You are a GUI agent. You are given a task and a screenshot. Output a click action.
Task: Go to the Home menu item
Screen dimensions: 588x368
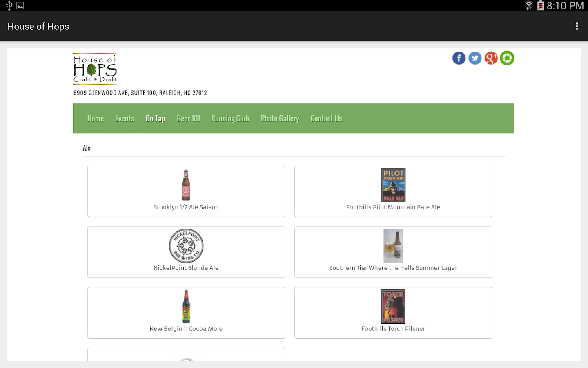96,119
